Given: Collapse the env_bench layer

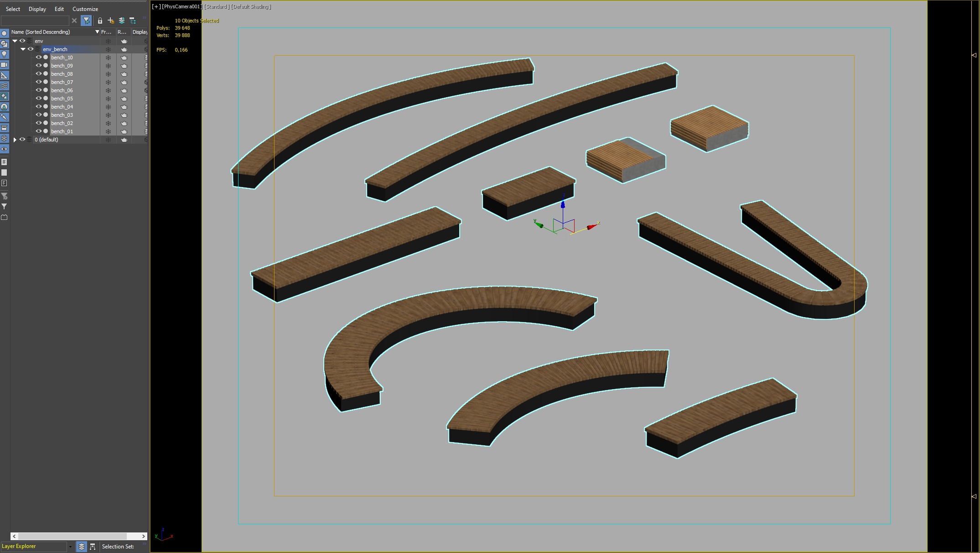Looking at the screenshot, I should pyautogui.click(x=23, y=49).
